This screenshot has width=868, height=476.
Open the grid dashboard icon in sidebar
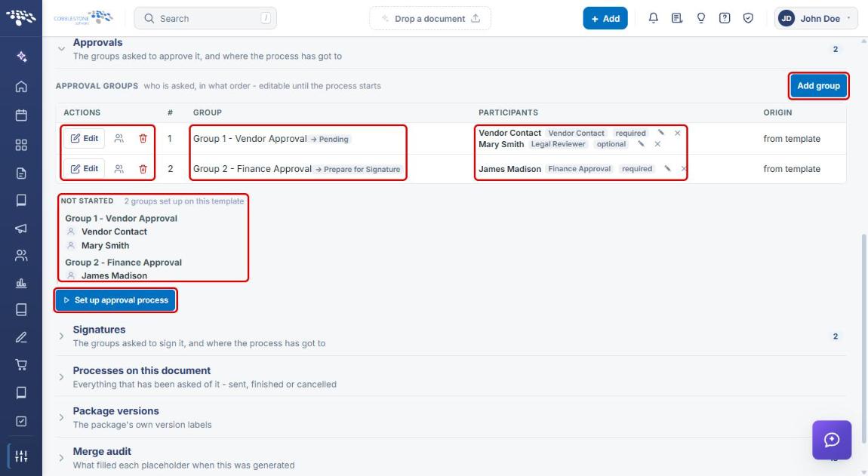click(x=21, y=145)
